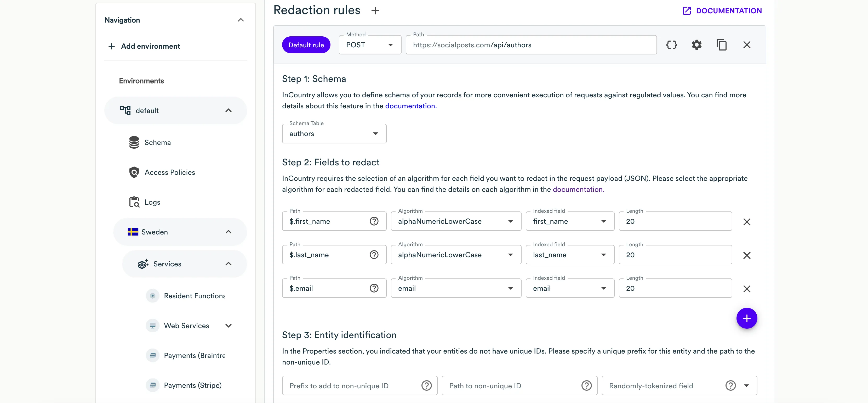This screenshot has width=868, height=403.
Task: Remove the $.last_name redaction field
Action: click(747, 255)
